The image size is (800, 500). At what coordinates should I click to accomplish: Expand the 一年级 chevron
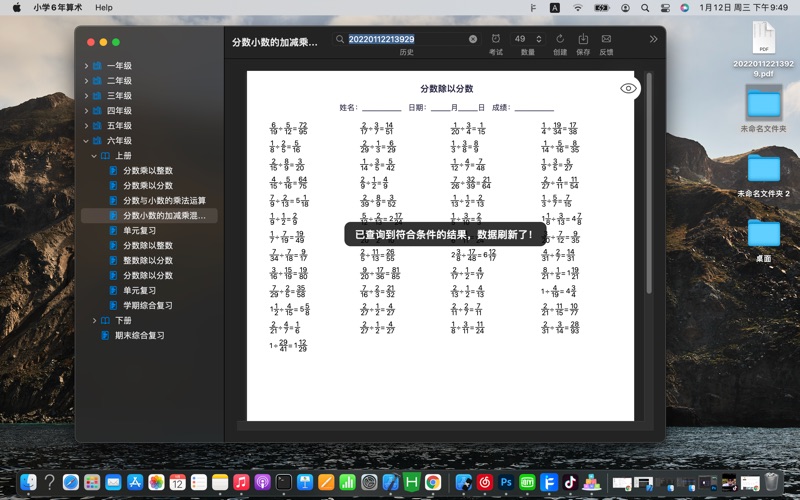[x=86, y=66]
